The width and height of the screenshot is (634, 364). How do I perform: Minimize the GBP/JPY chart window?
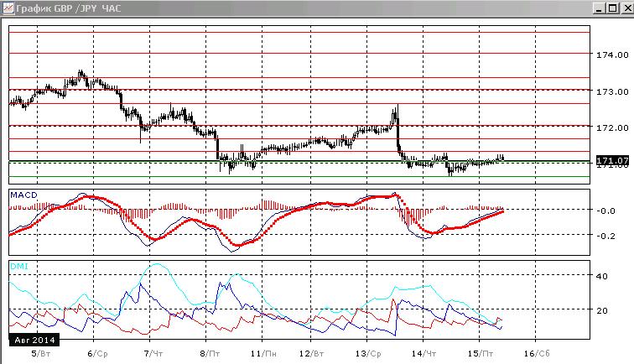click(x=600, y=8)
